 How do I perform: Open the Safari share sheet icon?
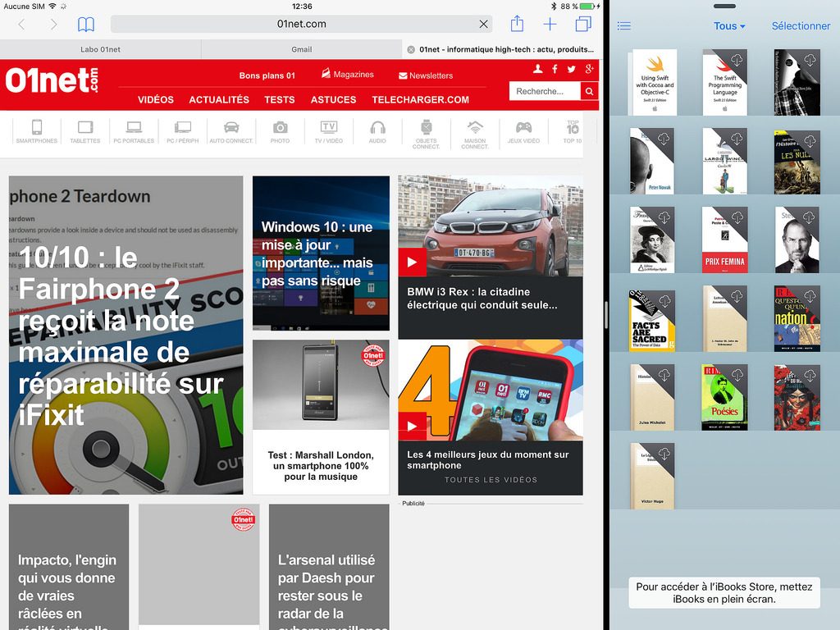[517, 24]
